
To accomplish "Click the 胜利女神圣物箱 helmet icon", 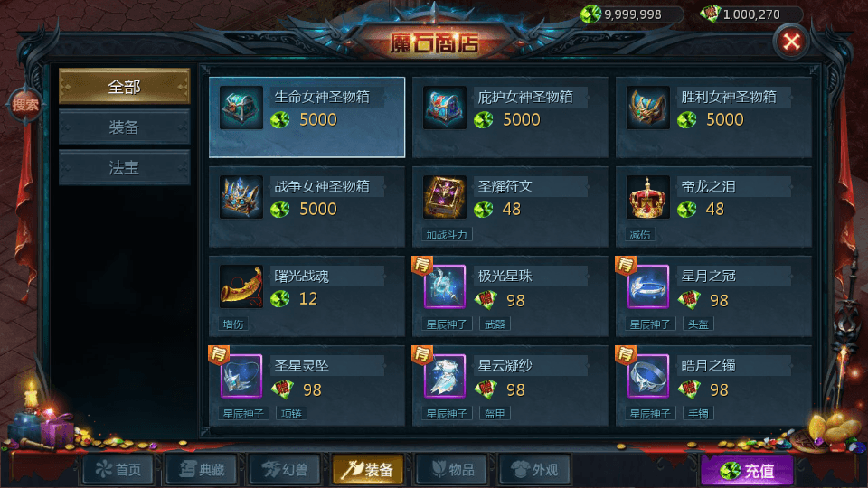I will click(x=647, y=108).
